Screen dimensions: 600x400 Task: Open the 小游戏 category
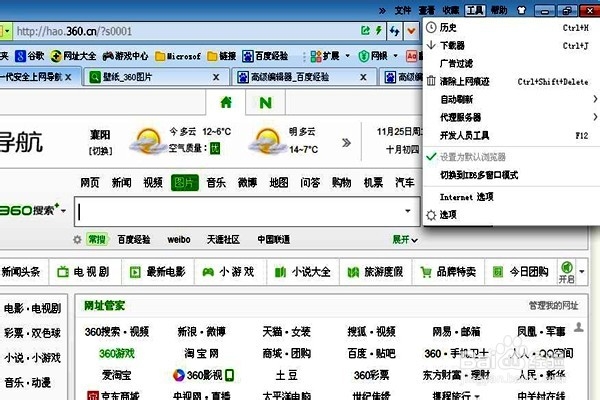coord(230,272)
